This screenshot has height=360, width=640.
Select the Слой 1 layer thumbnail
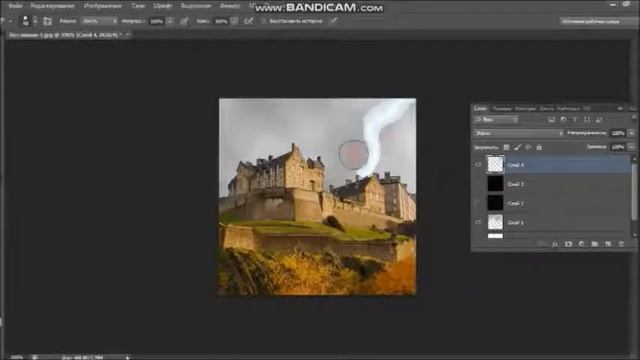tap(495, 222)
